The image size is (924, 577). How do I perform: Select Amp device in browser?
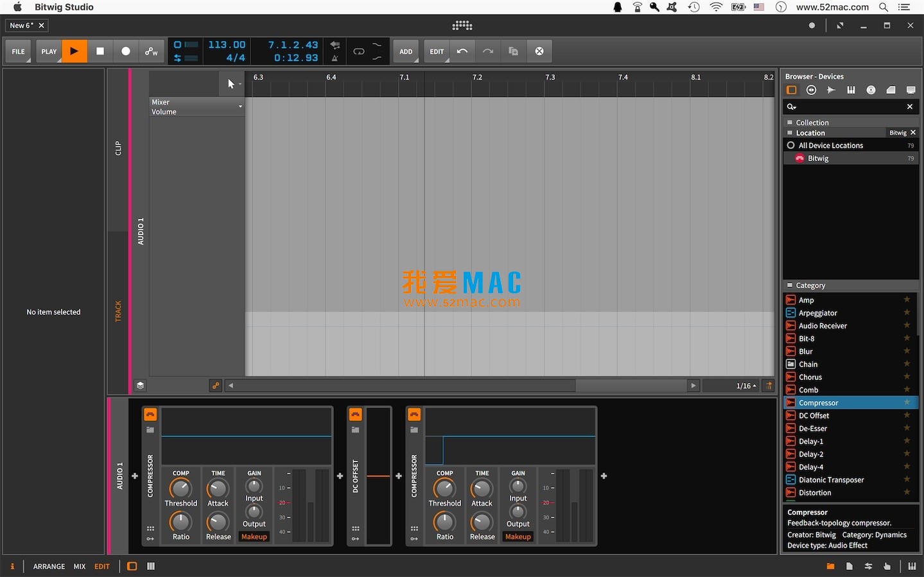851,300
